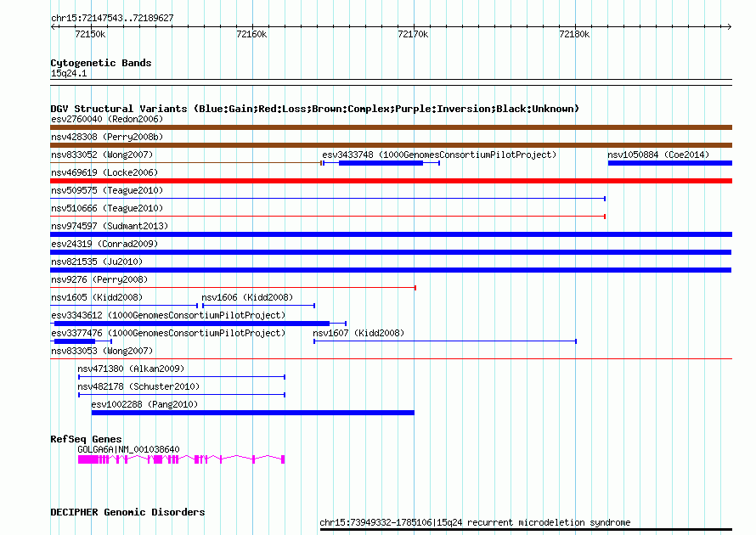The image size is (756, 535).
Task: Click the esv3343612 1000GenomesConsortiumPilotProject label
Action: (x=168, y=315)
